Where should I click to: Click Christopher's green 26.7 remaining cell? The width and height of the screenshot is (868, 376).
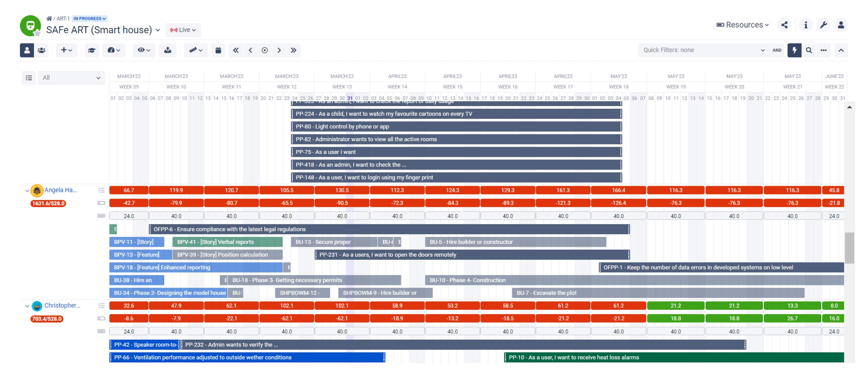pyautogui.click(x=792, y=319)
